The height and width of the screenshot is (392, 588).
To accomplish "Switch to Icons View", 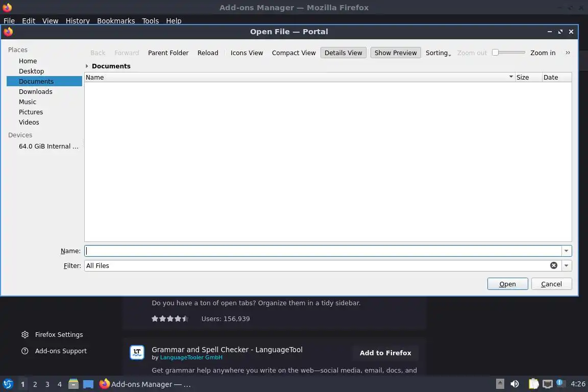I will (247, 53).
